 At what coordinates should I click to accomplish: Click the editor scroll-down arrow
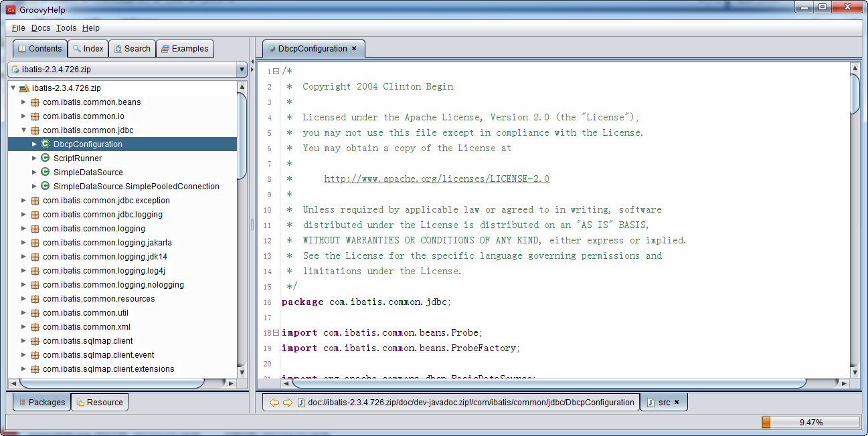tap(855, 372)
